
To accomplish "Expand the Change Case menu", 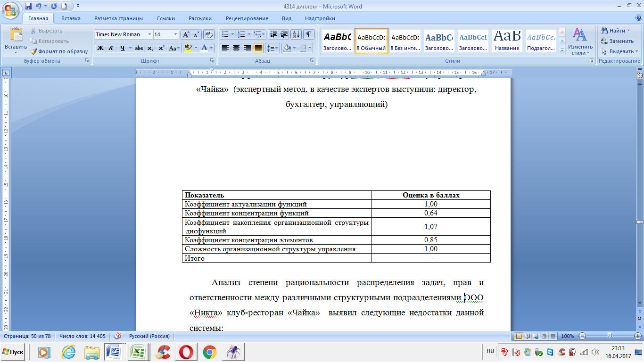I will click(174, 48).
